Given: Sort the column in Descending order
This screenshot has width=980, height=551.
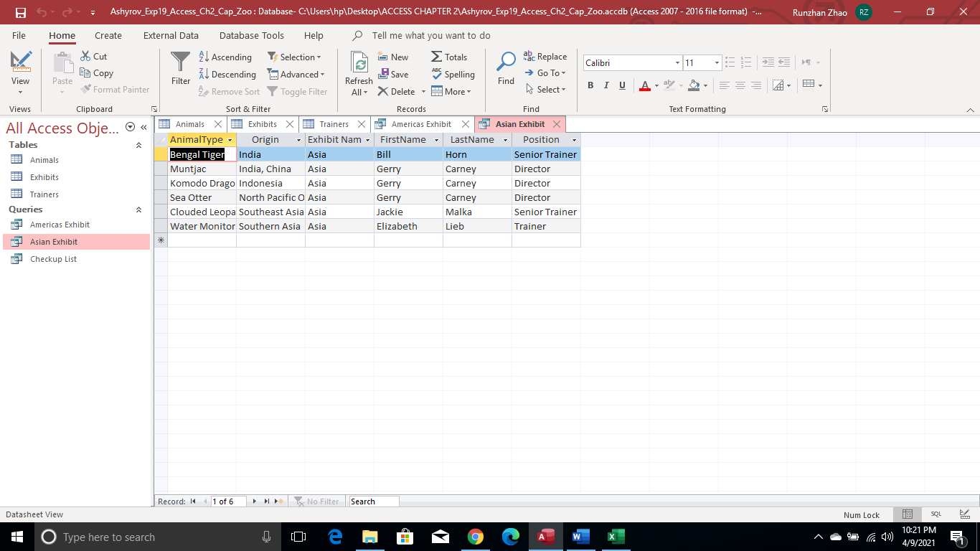Looking at the screenshot, I should (x=227, y=74).
